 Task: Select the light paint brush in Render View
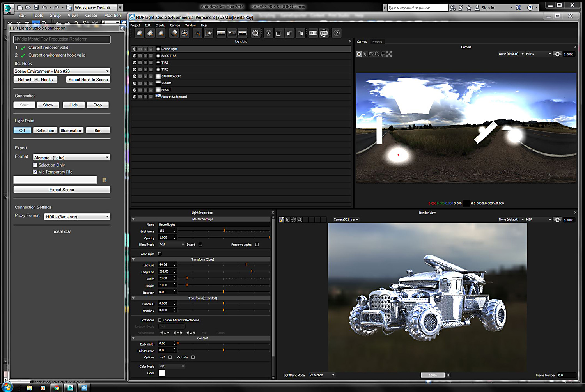coord(282,220)
